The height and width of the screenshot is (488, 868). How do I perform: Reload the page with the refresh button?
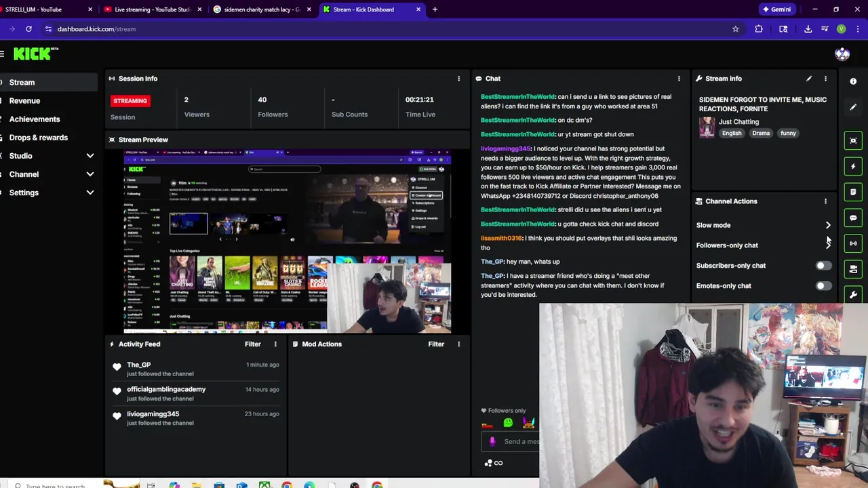coord(28,29)
